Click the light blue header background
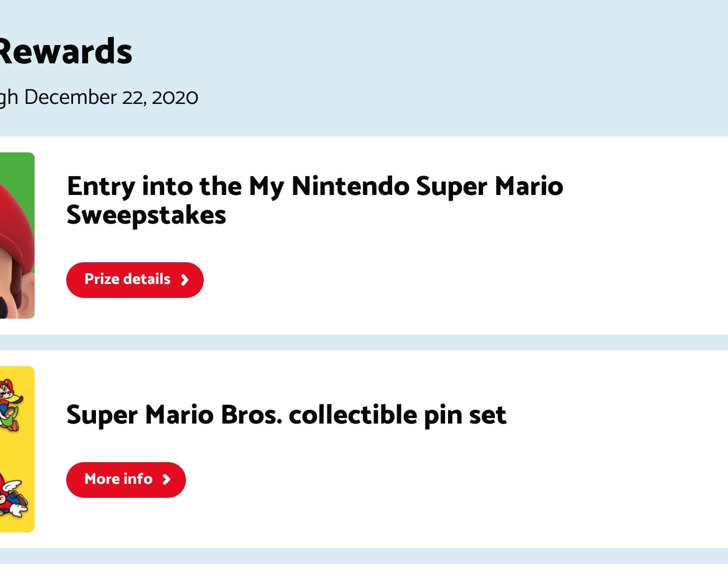 click(x=445, y=64)
